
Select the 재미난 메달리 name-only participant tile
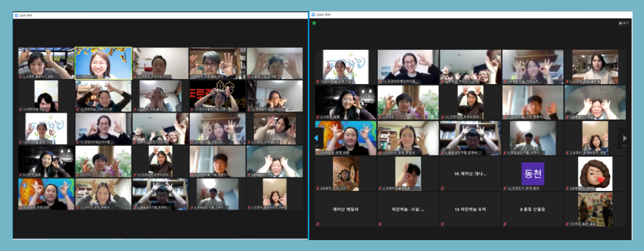coord(345,209)
